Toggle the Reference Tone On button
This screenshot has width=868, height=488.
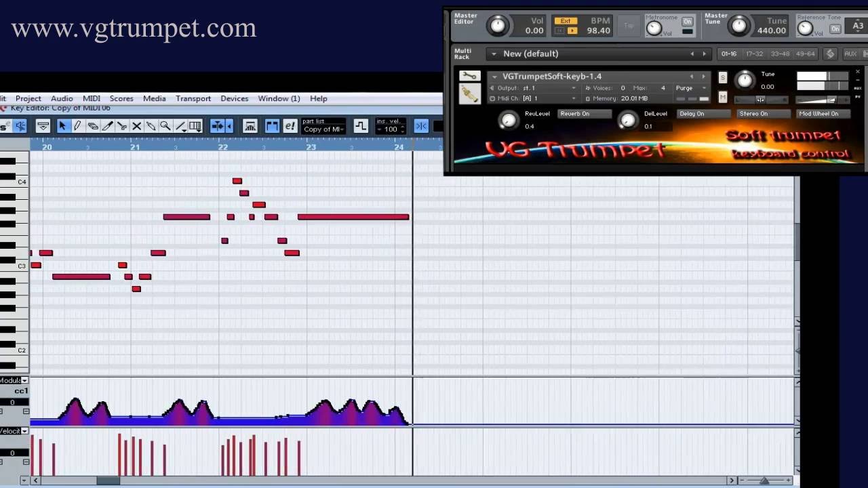(835, 28)
